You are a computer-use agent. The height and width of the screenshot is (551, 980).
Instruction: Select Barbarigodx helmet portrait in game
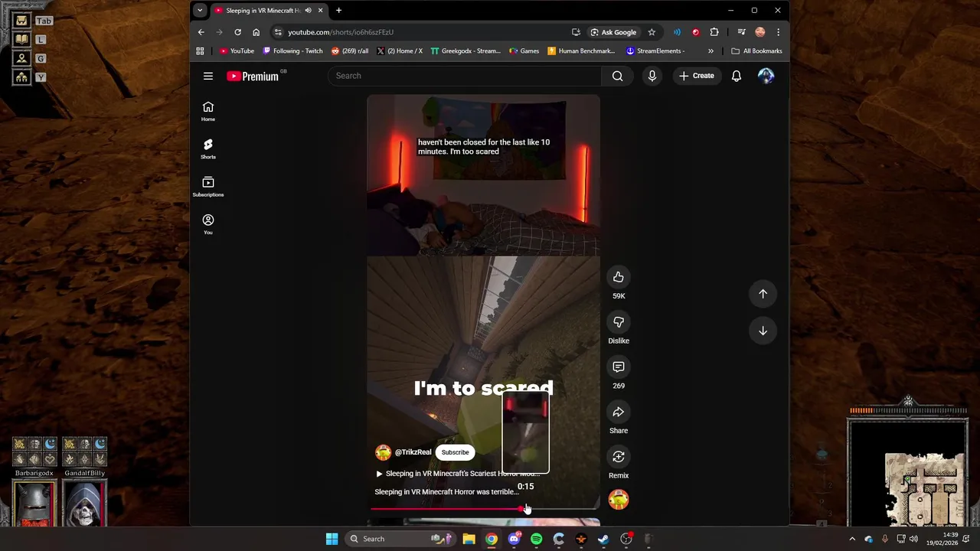click(x=34, y=504)
